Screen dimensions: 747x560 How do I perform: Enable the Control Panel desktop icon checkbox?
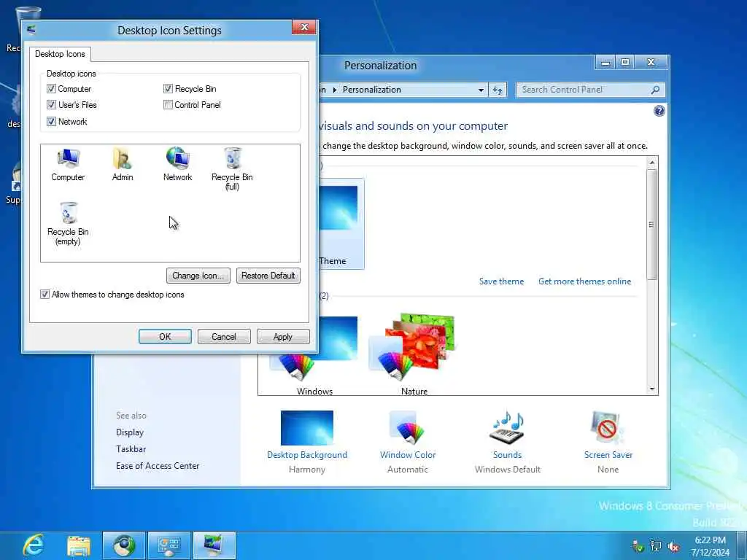168,105
